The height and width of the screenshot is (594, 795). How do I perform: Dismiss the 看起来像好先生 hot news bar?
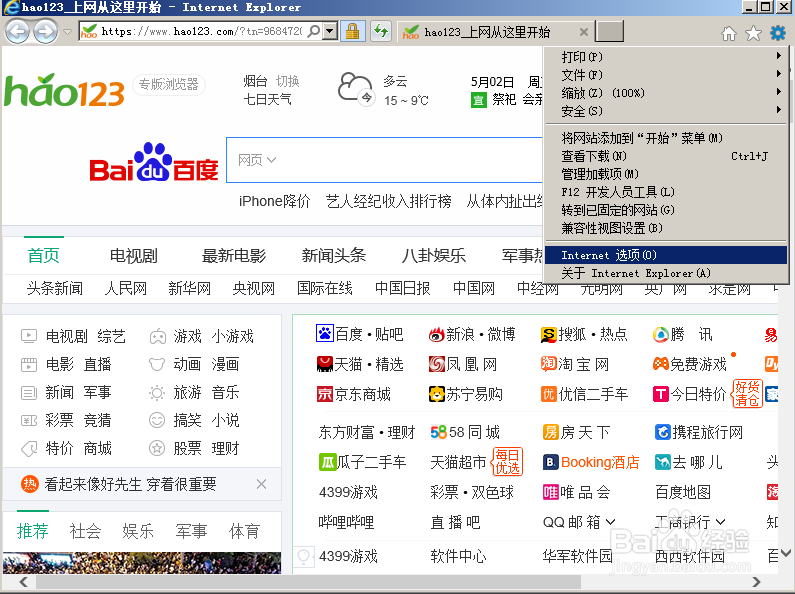(x=261, y=484)
